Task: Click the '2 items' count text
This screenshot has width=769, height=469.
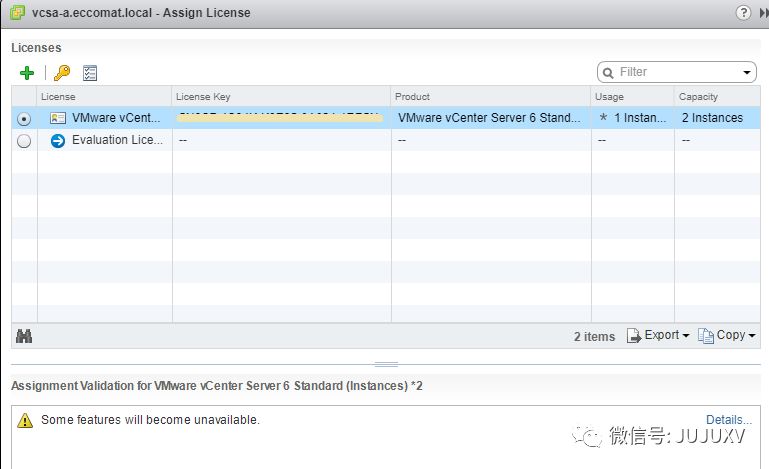Action: (594, 337)
